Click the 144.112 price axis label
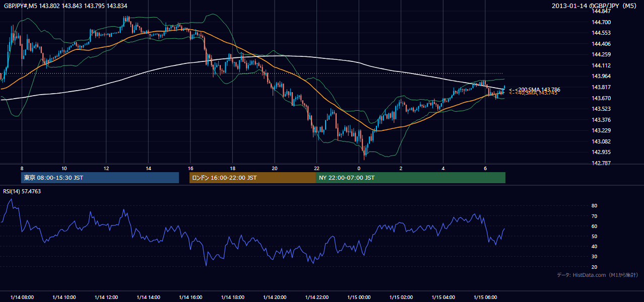644x302 pixels. tap(602, 65)
